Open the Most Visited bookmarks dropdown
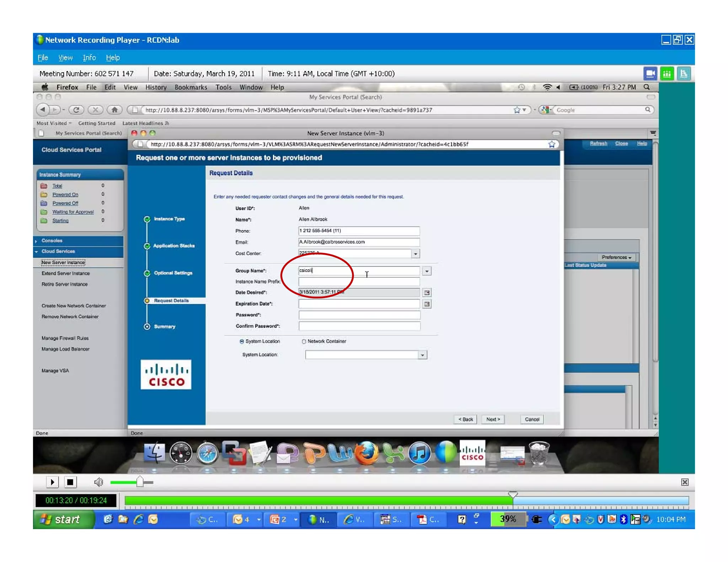Screen dimensions: 728x562 (54, 123)
